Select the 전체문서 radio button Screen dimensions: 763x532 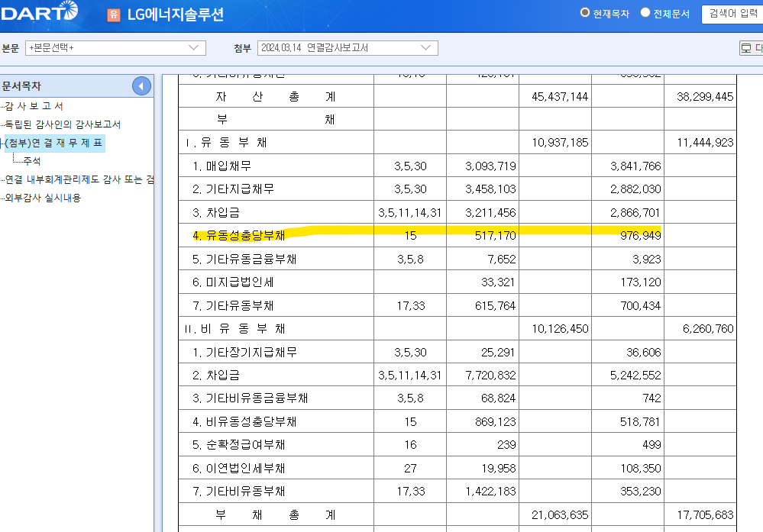coord(645,13)
